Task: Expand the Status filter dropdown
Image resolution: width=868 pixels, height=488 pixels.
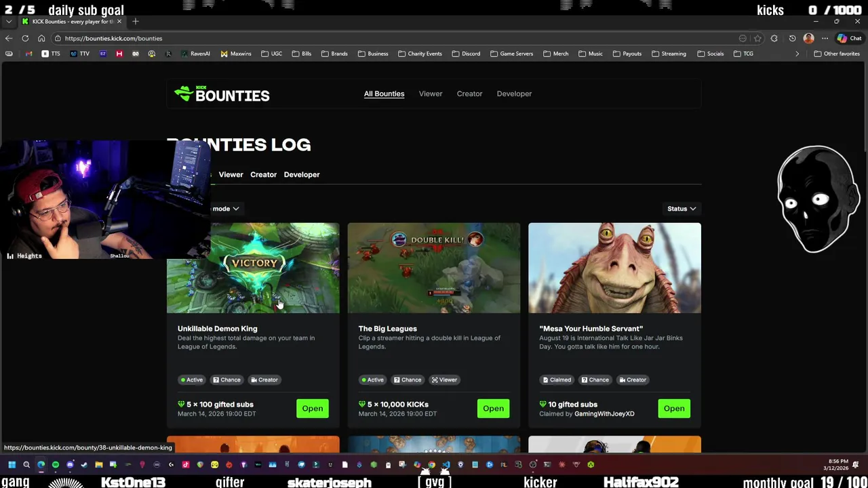Action: tap(682, 209)
